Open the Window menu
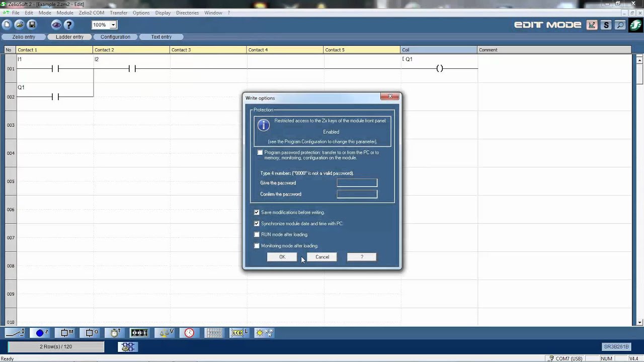This screenshot has height=362, width=644. [213, 13]
